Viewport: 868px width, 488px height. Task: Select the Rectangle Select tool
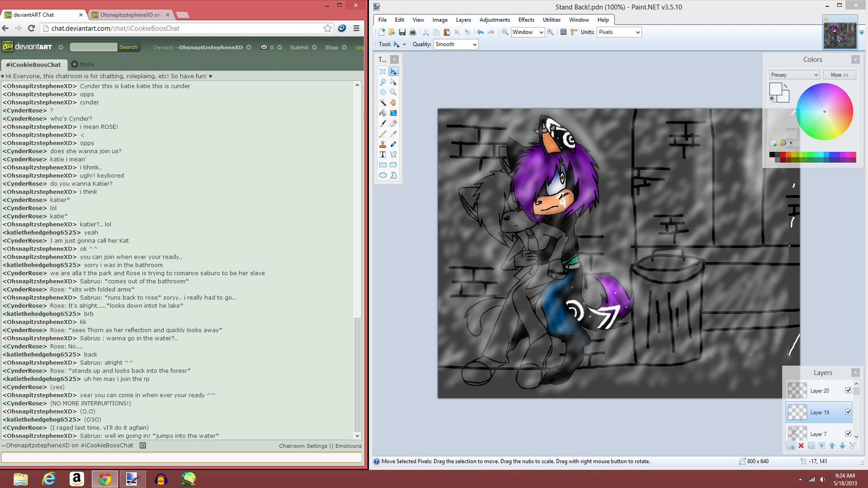pos(382,72)
